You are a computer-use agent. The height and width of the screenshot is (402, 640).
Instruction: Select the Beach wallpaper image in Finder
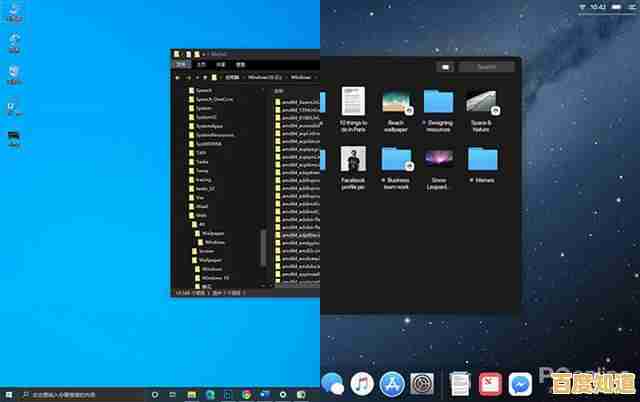click(396, 111)
